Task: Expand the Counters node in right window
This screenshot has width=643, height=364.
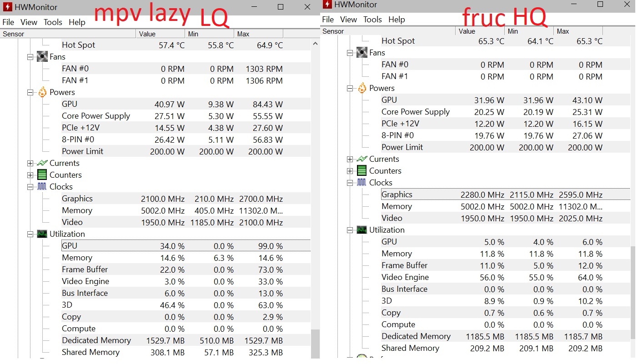Action: click(350, 171)
